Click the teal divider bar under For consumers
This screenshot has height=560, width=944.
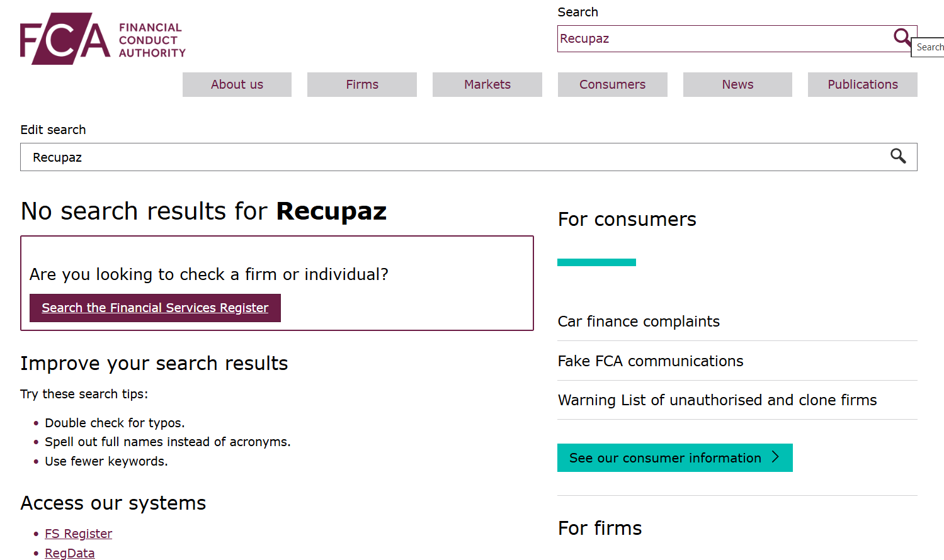(596, 262)
